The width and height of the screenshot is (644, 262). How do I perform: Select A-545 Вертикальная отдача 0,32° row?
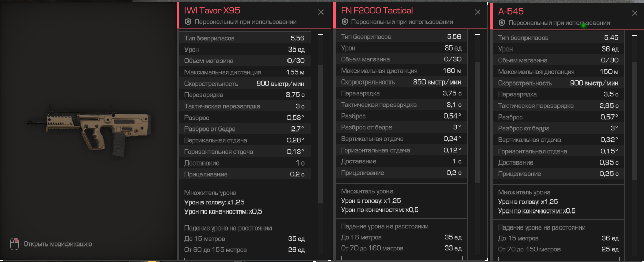(x=559, y=140)
